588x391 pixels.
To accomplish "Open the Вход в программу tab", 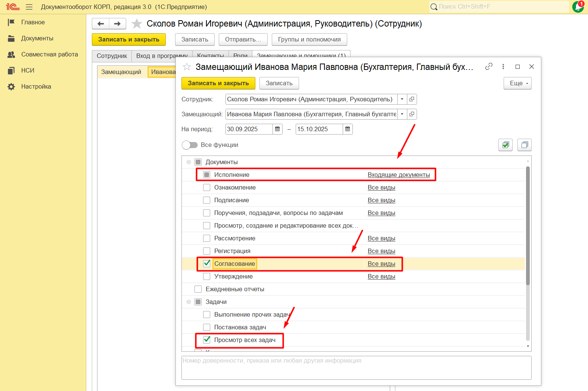I will pyautogui.click(x=162, y=56).
